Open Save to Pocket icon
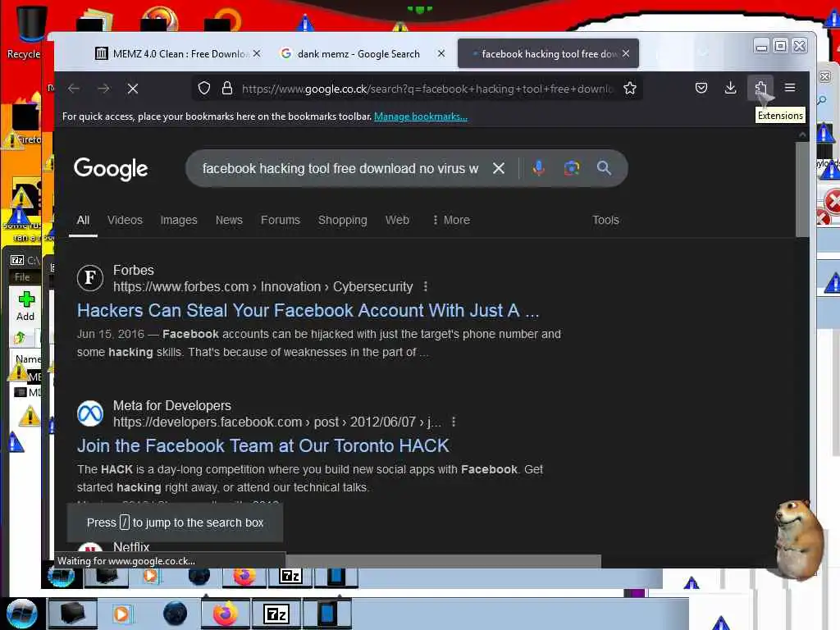840x630 pixels. coord(701,88)
